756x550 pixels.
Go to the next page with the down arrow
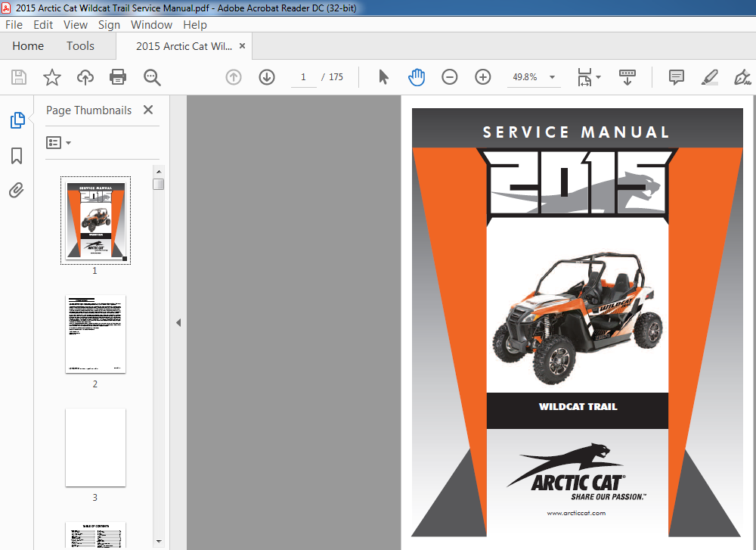pos(267,77)
